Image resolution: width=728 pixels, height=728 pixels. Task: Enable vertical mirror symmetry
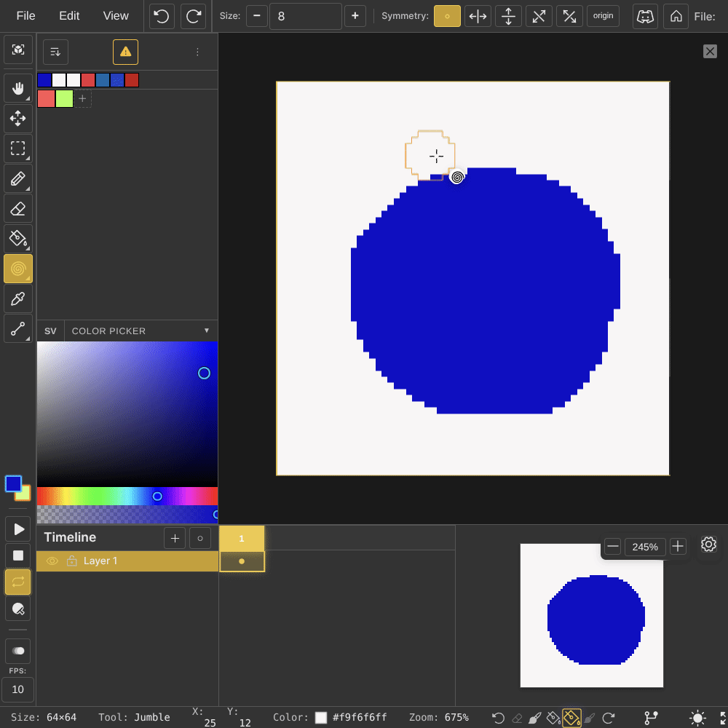[508, 16]
